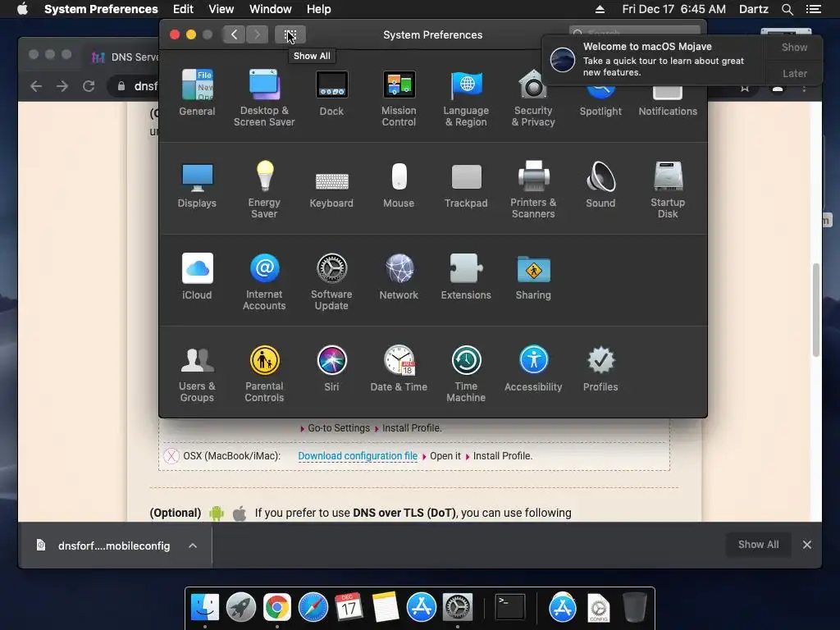Go forward in System Preferences toolbar
This screenshot has width=840, height=630.
click(x=257, y=34)
